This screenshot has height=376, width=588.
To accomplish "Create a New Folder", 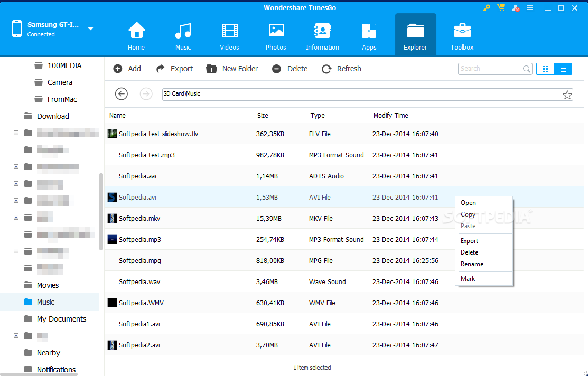I will [x=232, y=69].
